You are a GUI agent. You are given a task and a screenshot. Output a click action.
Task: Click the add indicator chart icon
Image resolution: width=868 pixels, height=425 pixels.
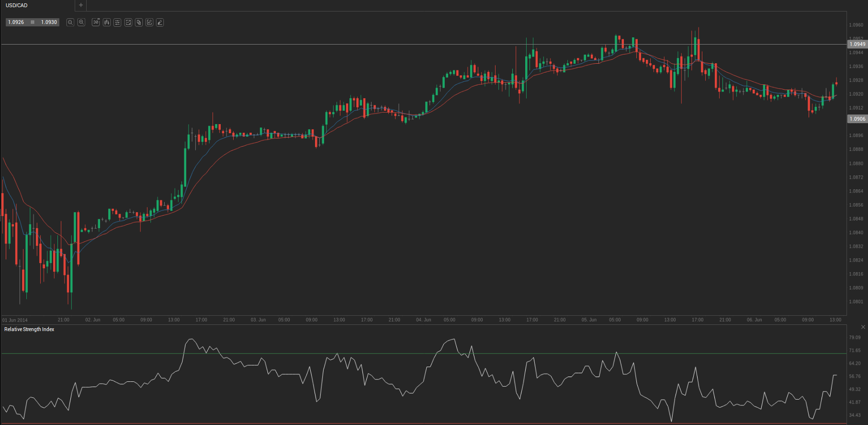[128, 23]
